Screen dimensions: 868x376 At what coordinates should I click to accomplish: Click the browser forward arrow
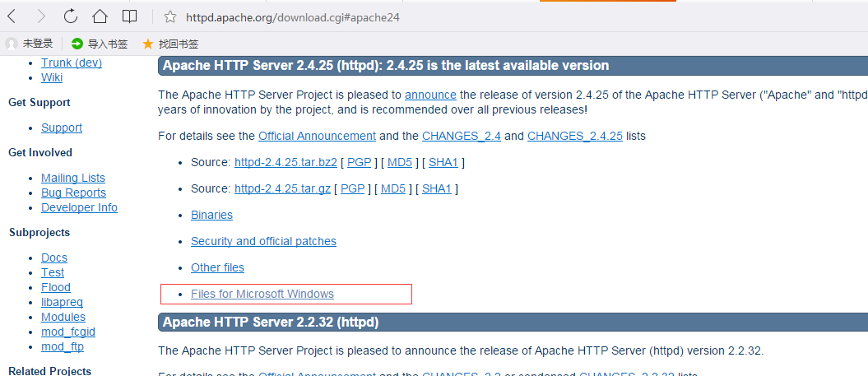pyautogui.click(x=41, y=16)
